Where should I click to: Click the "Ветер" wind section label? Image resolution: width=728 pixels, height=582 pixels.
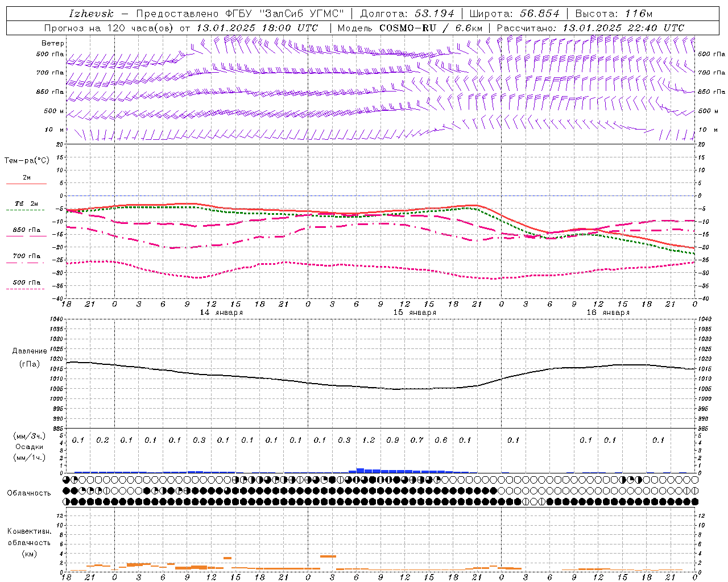(53, 43)
